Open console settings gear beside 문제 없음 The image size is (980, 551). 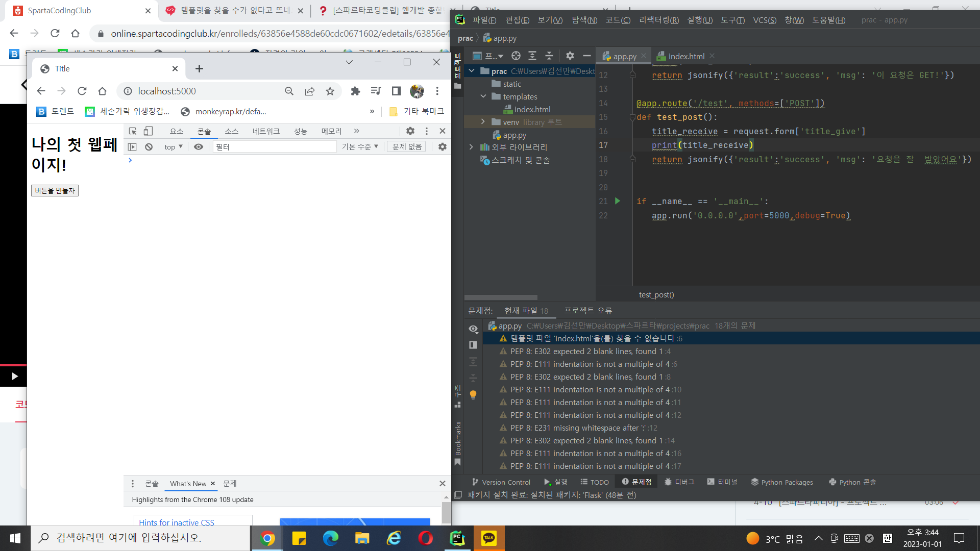tap(443, 147)
